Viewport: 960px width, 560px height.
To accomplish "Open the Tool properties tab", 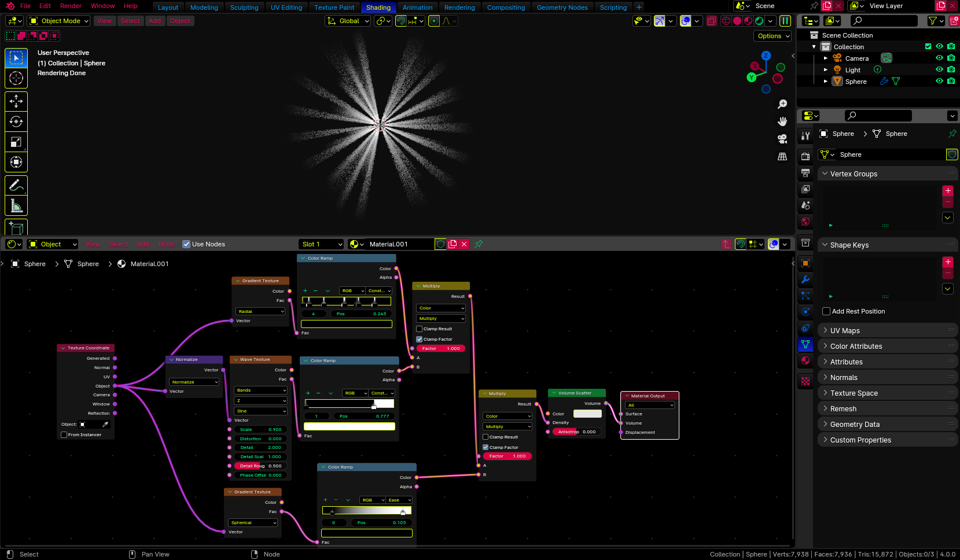I will coord(805,136).
